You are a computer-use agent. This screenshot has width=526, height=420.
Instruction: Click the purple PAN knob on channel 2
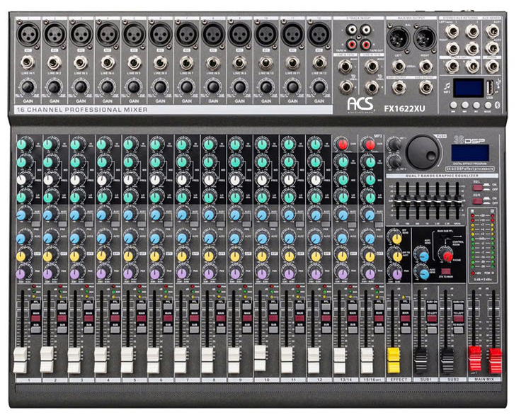[49, 273]
